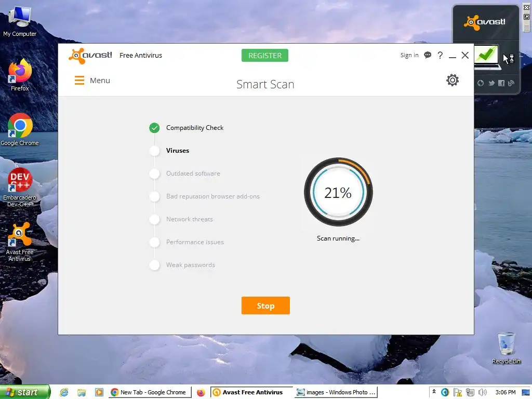Click the show desktop tray icon
Image resolution: width=532 pixels, height=399 pixels.
[526, 392]
